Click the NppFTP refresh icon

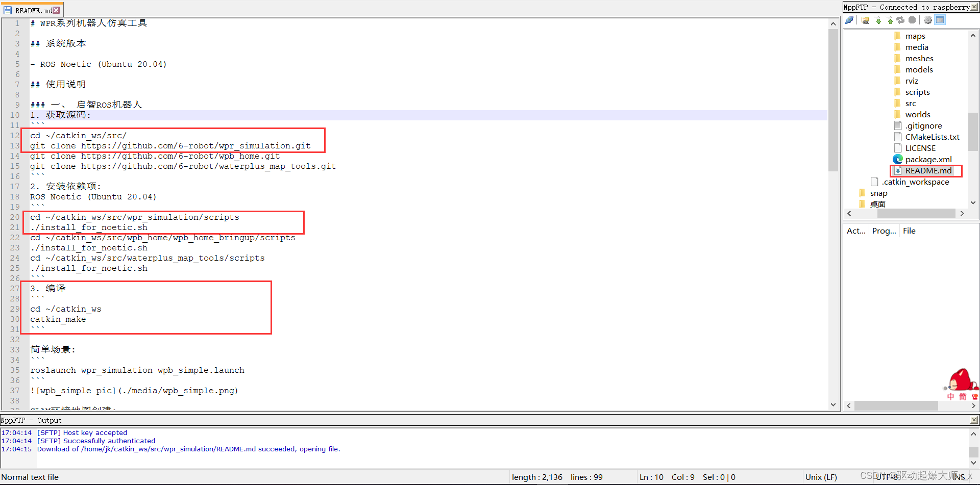pos(900,20)
